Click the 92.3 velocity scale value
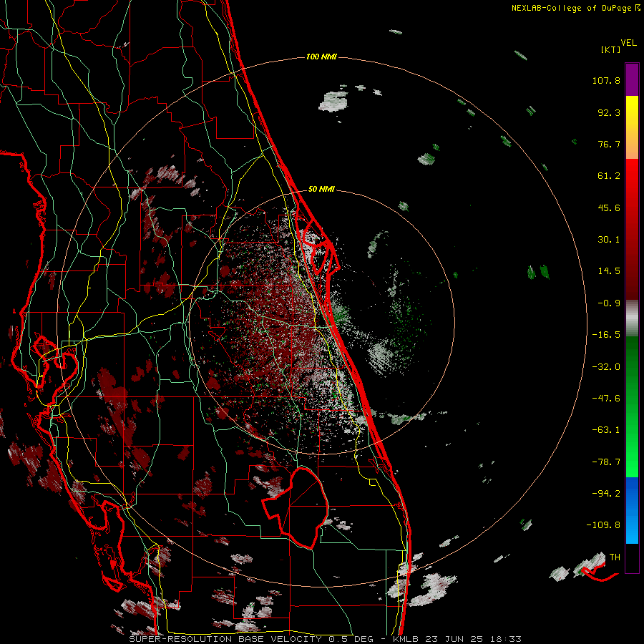644x644 pixels. pyautogui.click(x=609, y=112)
